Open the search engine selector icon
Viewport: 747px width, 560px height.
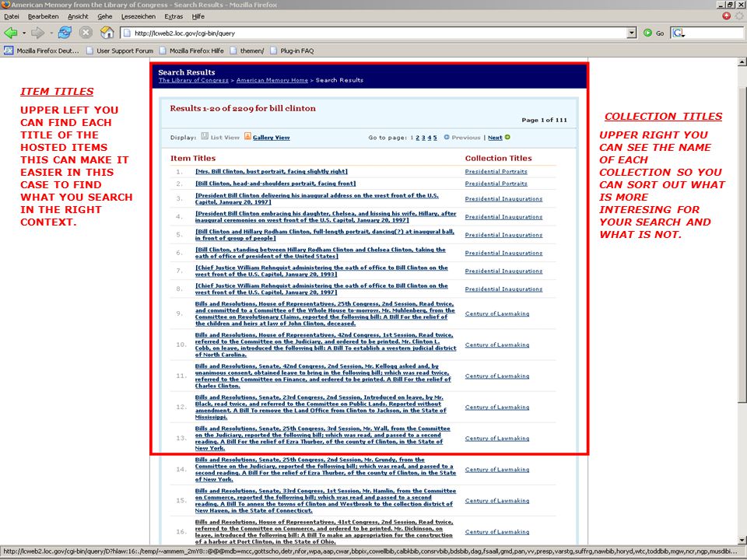pyautogui.click(x=679, y=33)
